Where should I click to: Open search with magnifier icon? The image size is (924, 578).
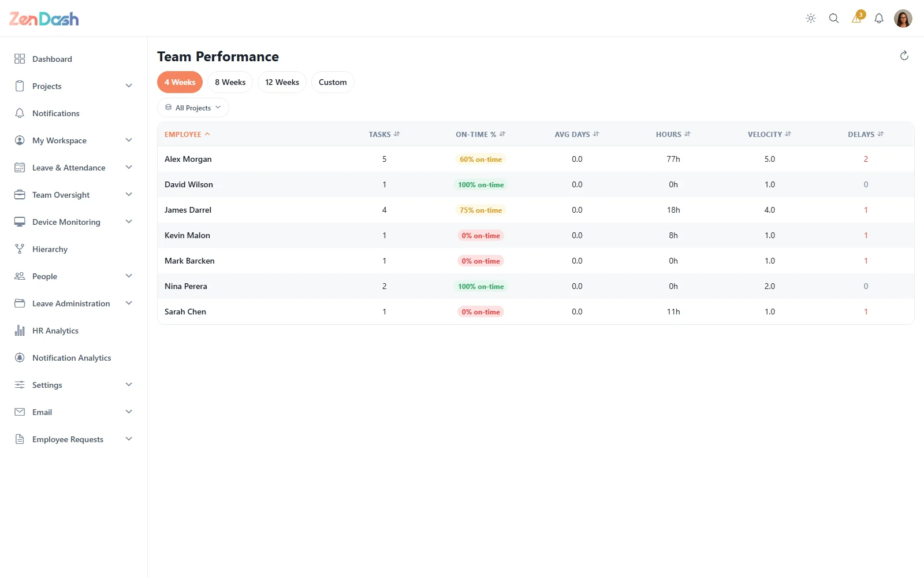pyautogui.click(x=834, y=18)
